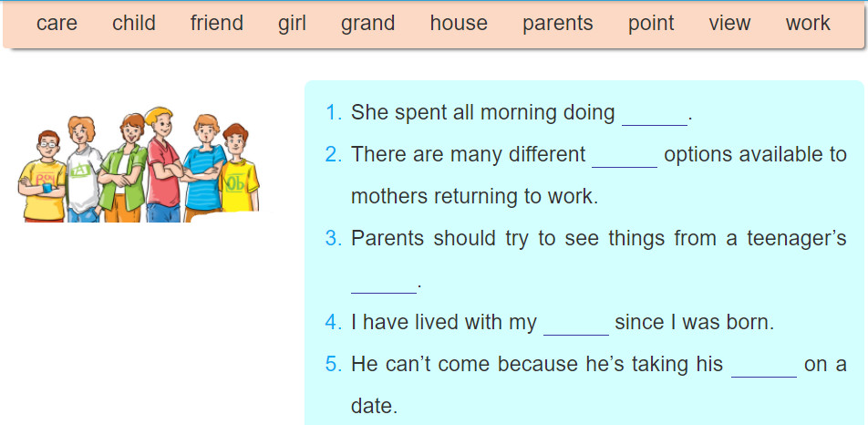Pick the word "friend" from the bank
868x425 pixels.
(x=217, y=23)
